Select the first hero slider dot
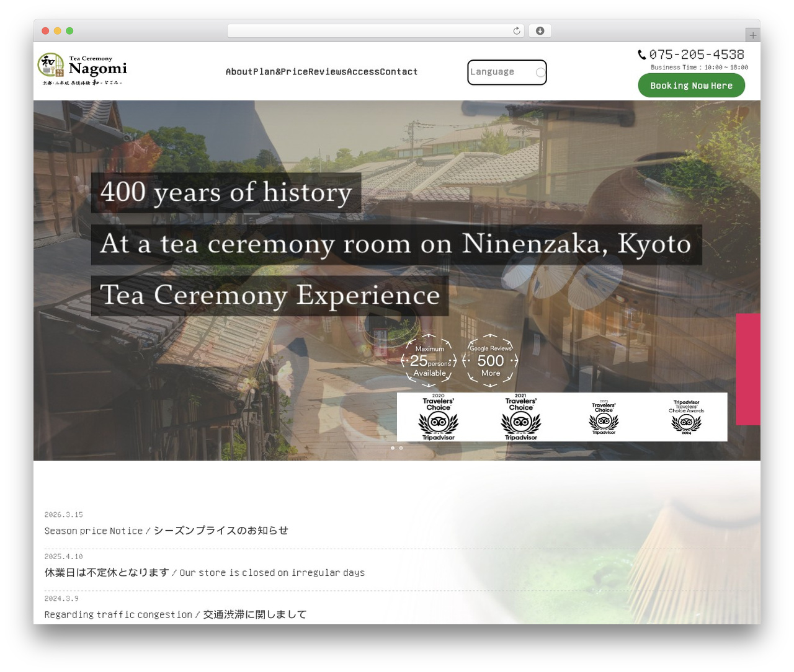The image size is (794, 672). click(393, 448)
